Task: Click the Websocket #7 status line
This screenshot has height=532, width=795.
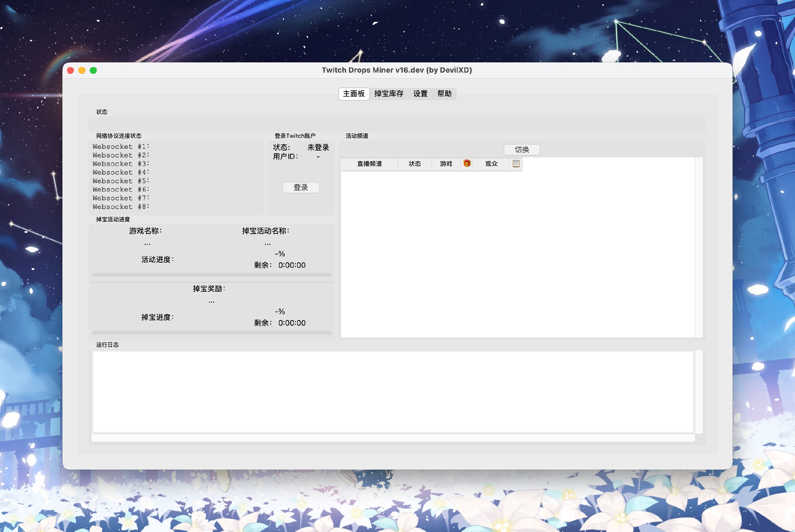Action: coord(121,198)
